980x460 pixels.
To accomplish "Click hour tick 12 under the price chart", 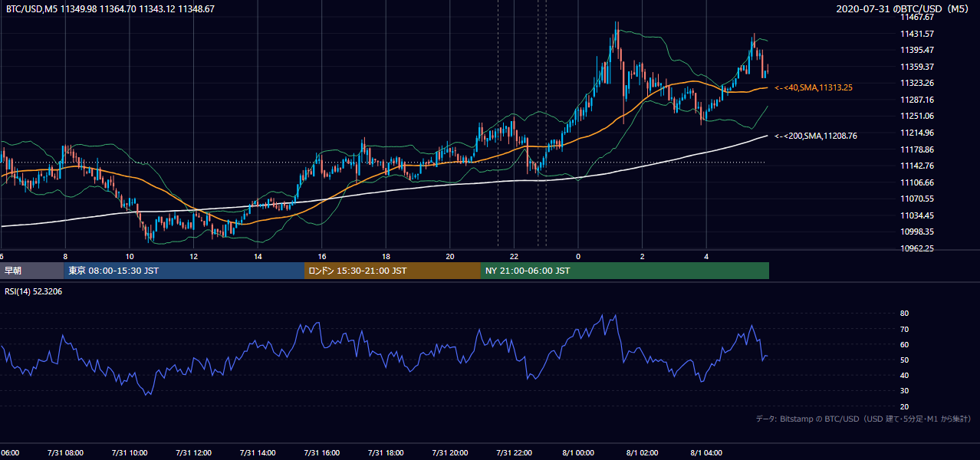I will click(193, 256).
